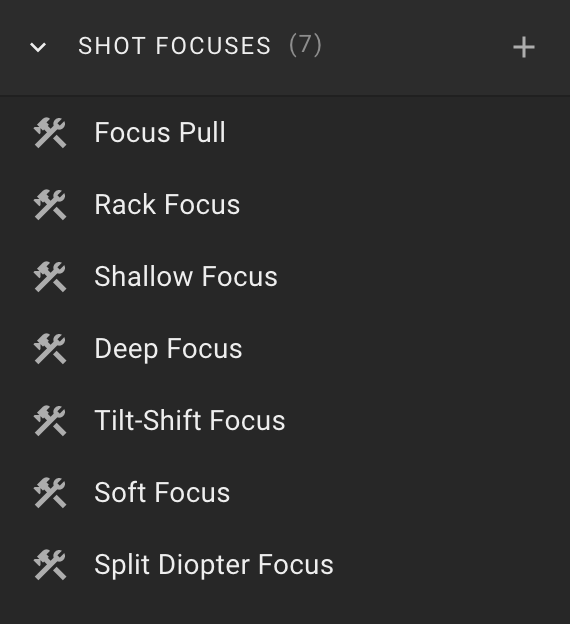The image size is (570, 624).
Task: Click the SHOT FOCUSES header label
Action: (x=174, y=46)
